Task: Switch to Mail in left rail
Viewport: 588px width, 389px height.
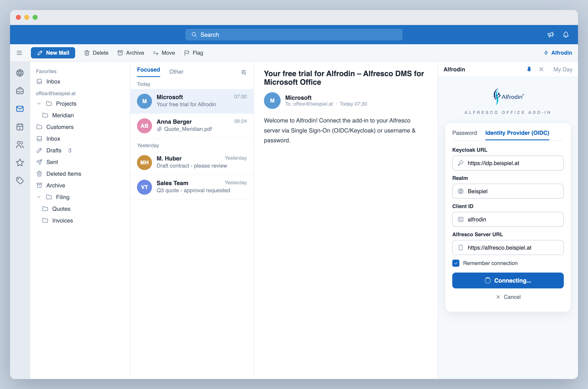Action: coord(20,109)
